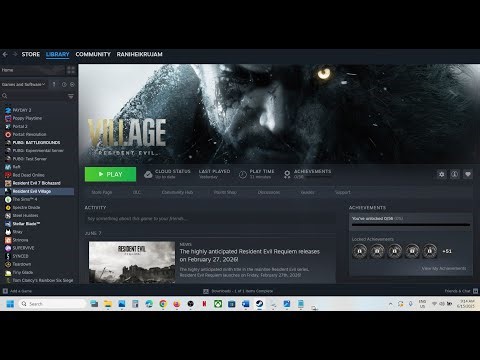The image size is (480, 360).
Task: Click the Cloud Status cloud icon
Action: (148, 174)
